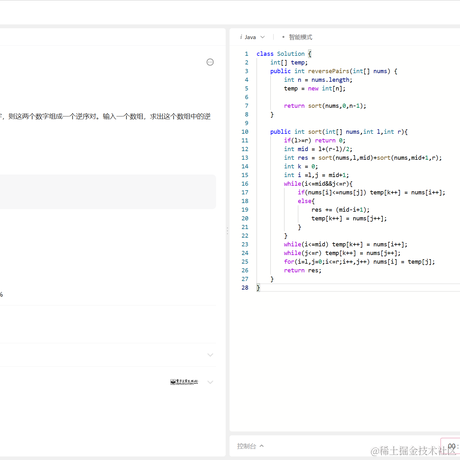Click line number 10 in the gutter

click(245, 132)
